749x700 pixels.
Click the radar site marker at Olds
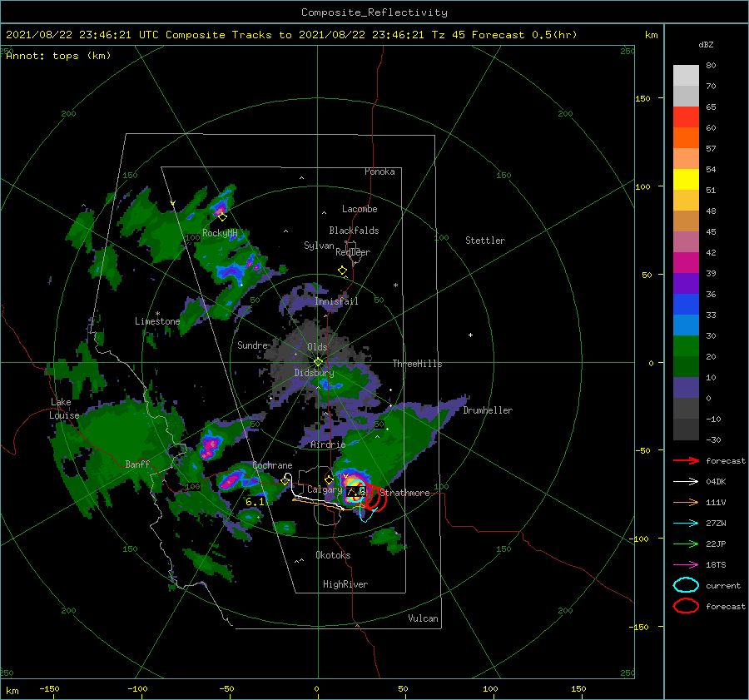[x=318, y=362]
